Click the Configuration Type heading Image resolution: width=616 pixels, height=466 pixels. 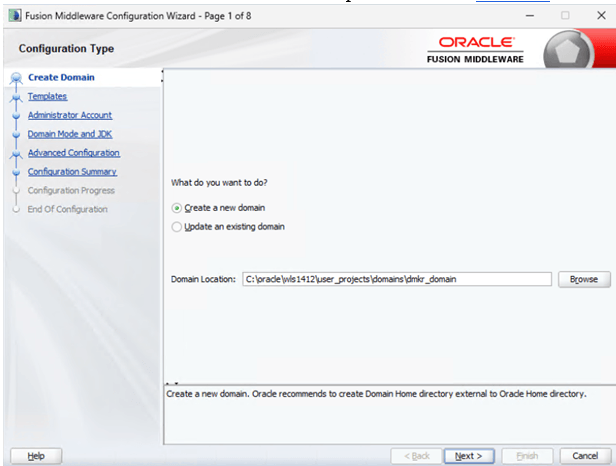66,48
